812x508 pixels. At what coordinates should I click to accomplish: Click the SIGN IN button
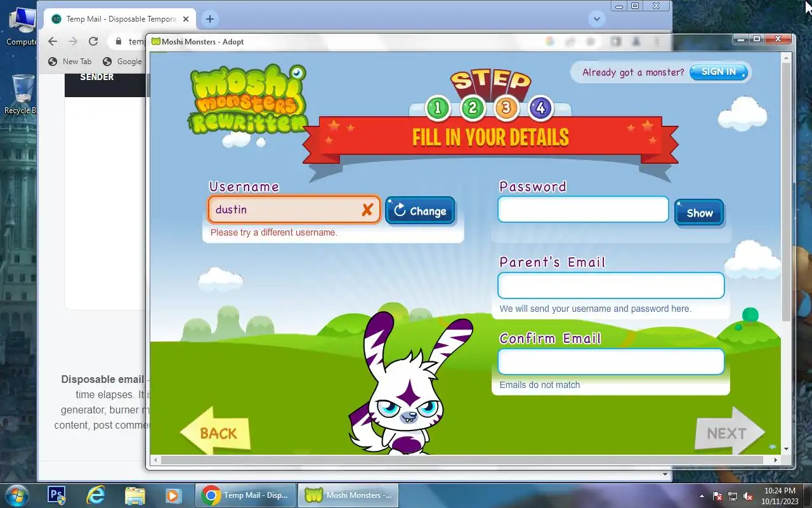[718, 72]
